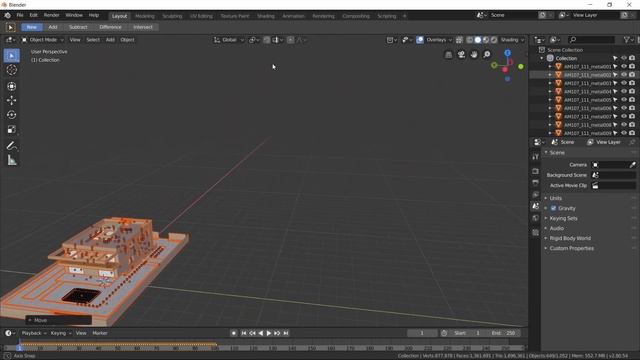Hide AM107_111_meta001 with its eye icon
640x360 pixels.
click(x=624, y=67)
